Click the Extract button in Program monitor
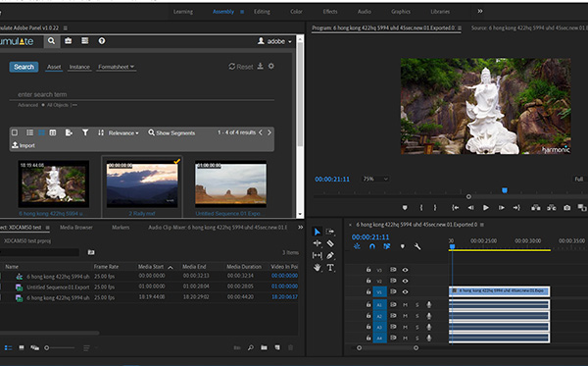 (551, 208)
